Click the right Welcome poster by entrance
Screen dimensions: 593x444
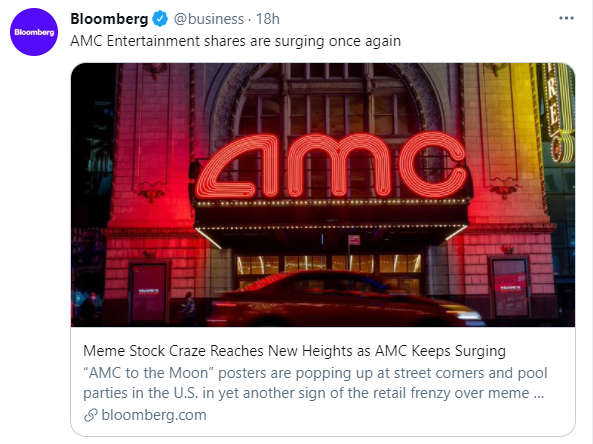pos(510,288)
